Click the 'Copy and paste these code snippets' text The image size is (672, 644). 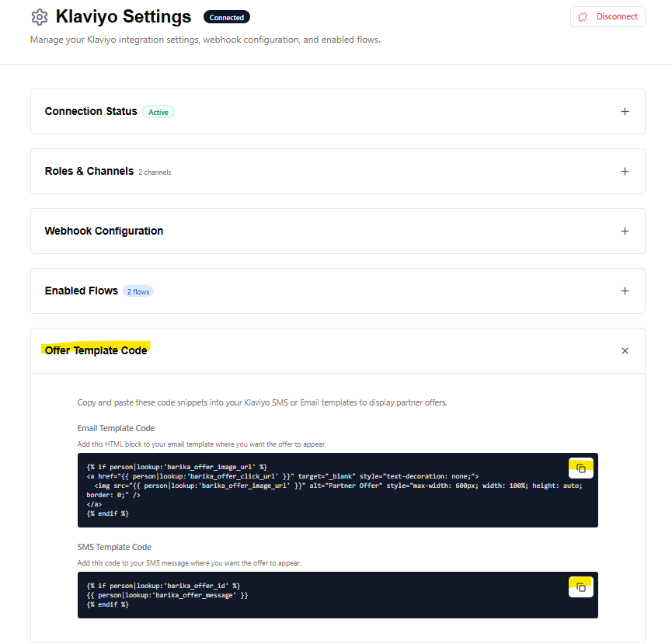coord(263,402)
